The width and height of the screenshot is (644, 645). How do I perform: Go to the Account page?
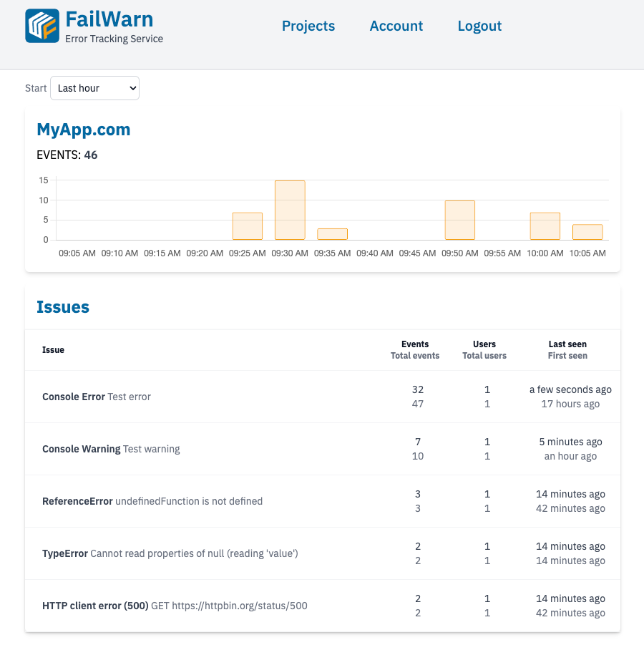click(x=396, y=26)
